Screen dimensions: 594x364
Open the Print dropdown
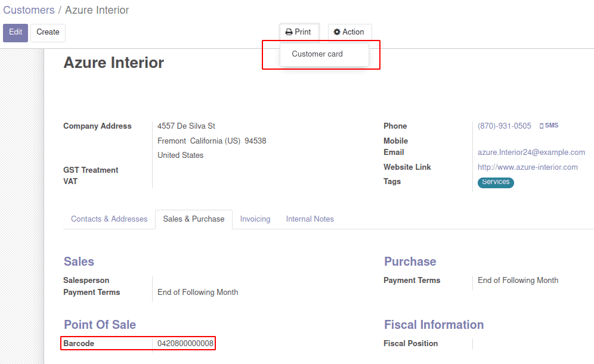tap(299, 32)
